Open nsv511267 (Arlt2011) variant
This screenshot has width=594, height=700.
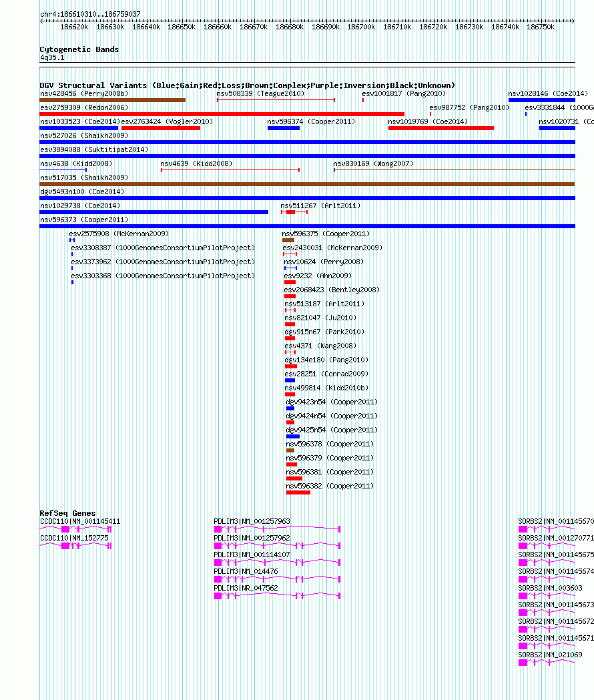(x=320, y=206)
